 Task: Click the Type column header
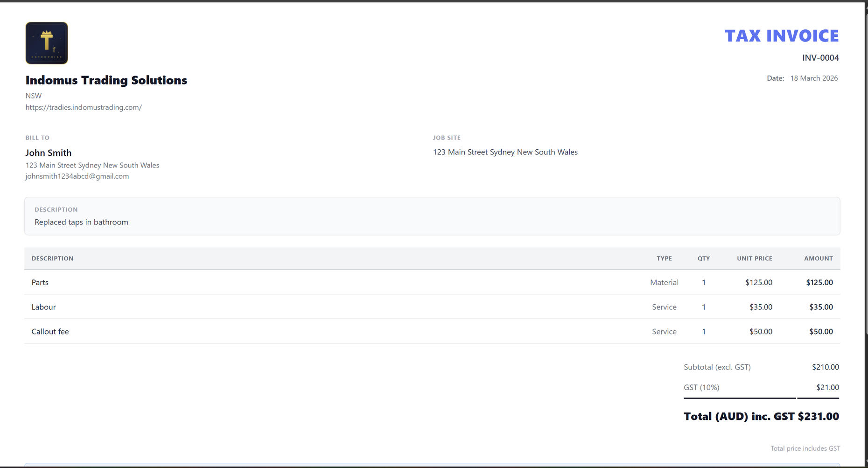click(x=664, y=258)
